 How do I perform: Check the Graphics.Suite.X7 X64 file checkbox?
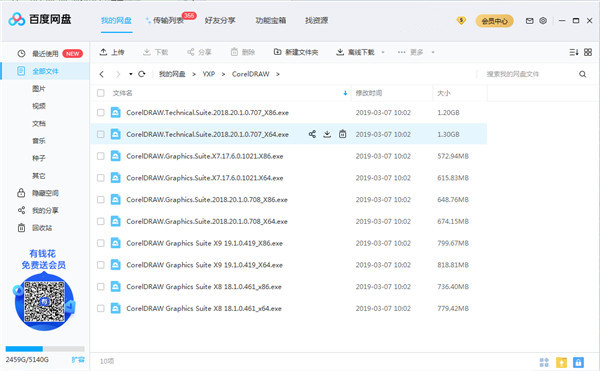[x=101, y=178]
